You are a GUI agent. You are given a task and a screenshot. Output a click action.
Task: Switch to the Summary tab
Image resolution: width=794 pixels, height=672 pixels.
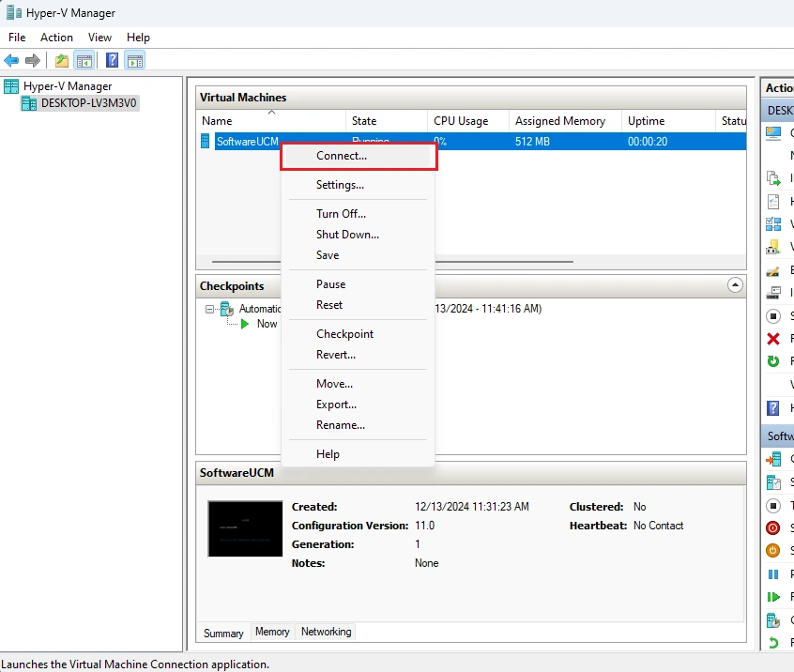click(x=223, y=633)
